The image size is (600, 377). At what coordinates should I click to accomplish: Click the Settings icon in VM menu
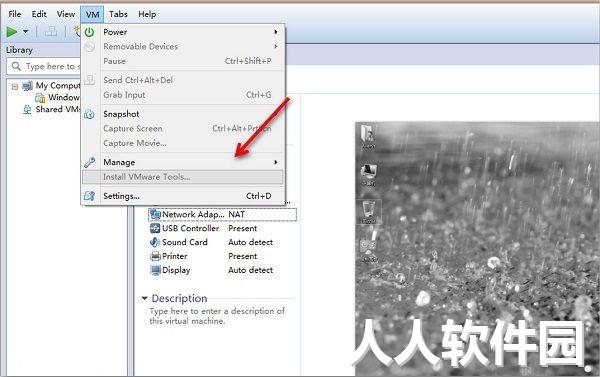coord(90,196)
